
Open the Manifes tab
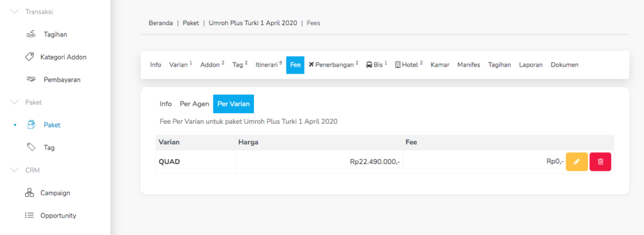pyautogui.click(x=469, y=65)
